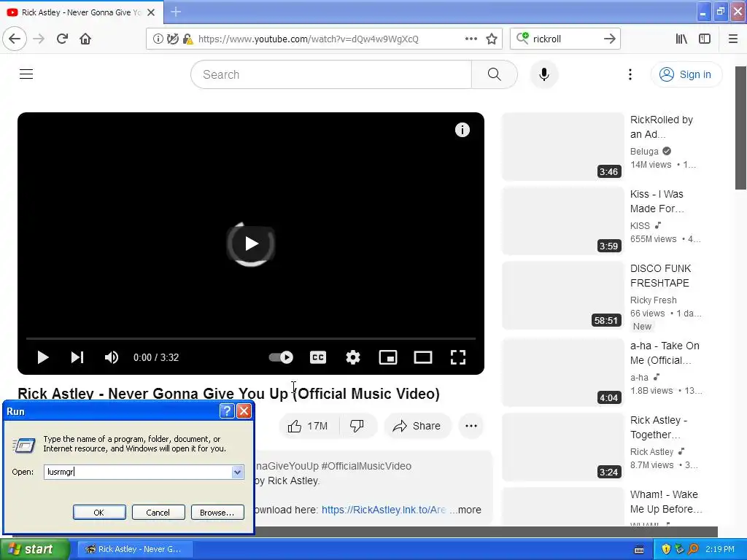The height and width of the screenshot is (560, 747).
Task: Click the Open text field containing lusrmgr
Action: [138, 472]
